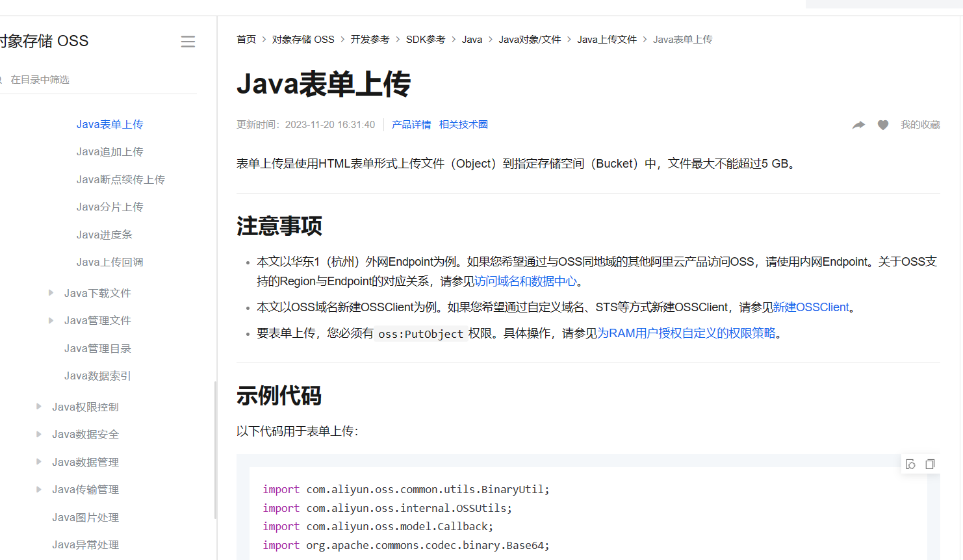Click the share arrow icon
Image resolution: width=963 pixels, height=560 pixels.
(858, 125)
